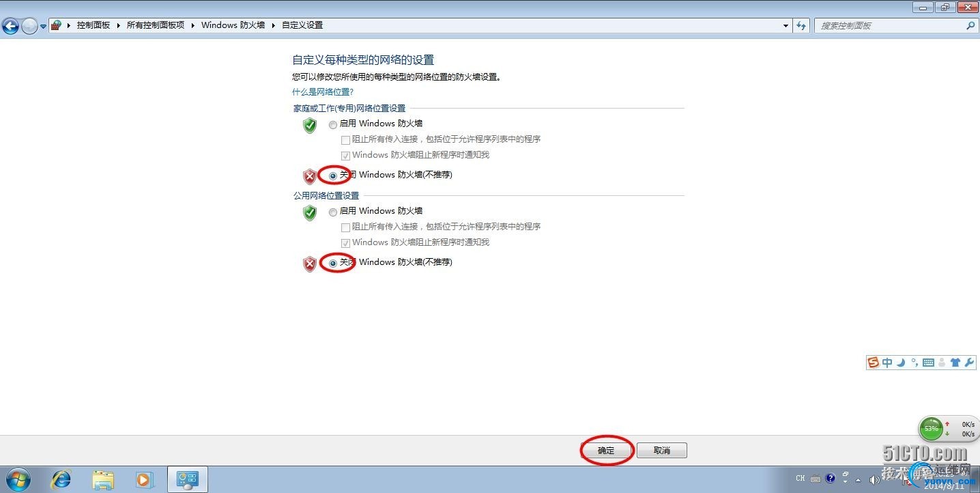The image size is (980, 493).
Task: Click the 确定 button
Action: click(606, 451)
